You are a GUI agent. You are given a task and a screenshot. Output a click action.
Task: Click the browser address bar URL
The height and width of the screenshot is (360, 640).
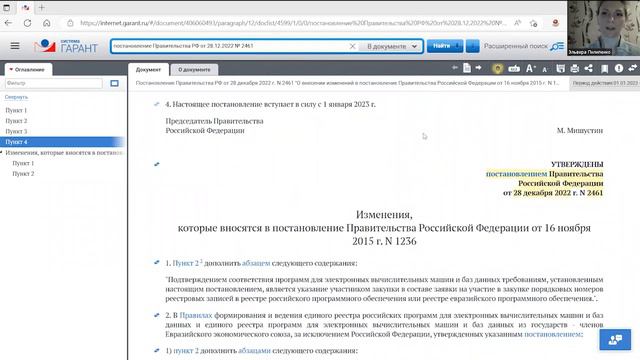[293, 23]
